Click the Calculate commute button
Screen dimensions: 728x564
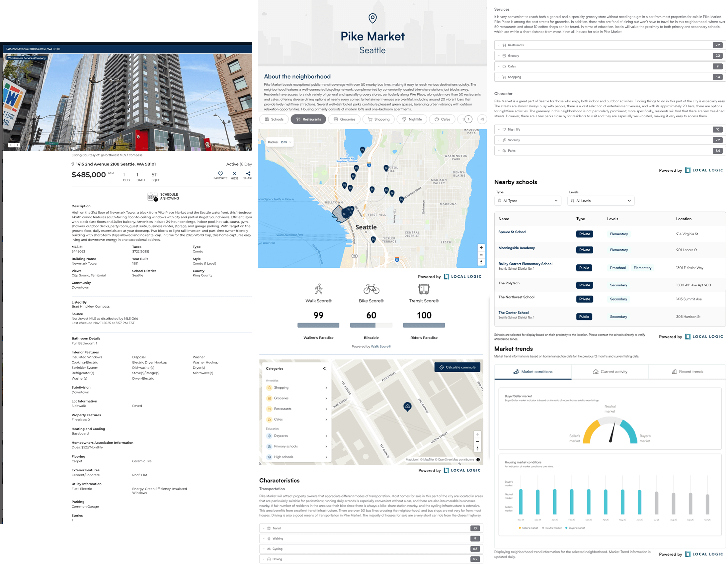(x=457, y=367)
